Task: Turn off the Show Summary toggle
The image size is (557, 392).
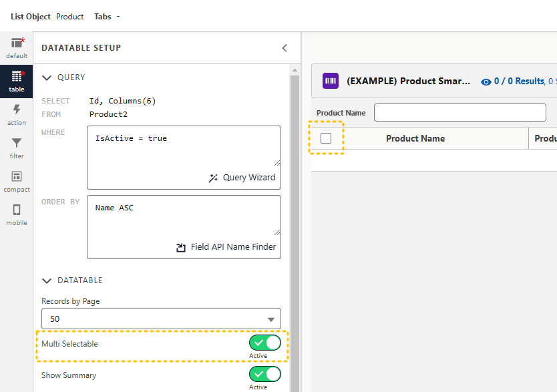Action: (x=265, y=374)
